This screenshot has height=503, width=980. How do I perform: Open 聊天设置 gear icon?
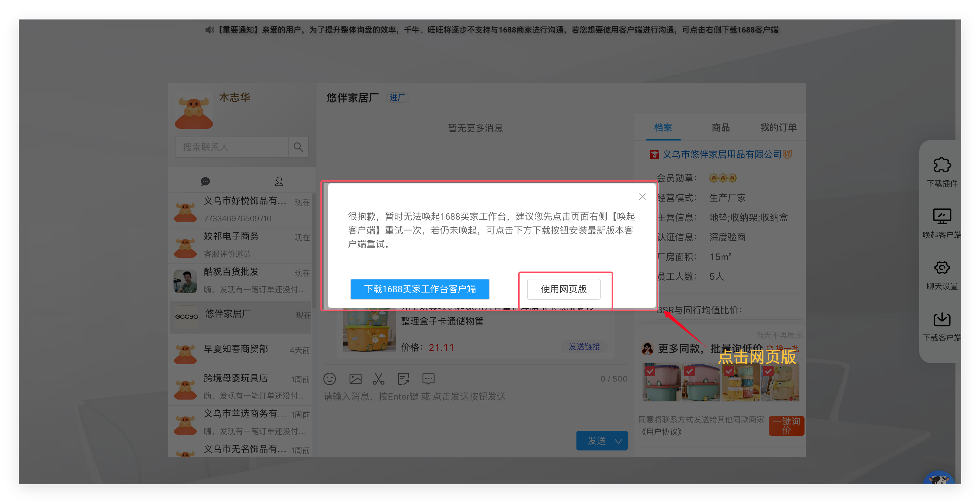tap(942, 268)
